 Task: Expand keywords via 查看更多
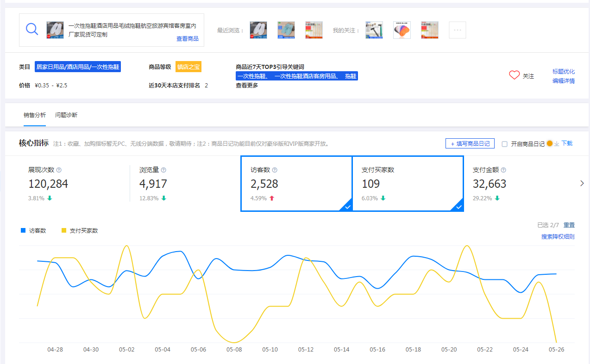(x=247, y=86)
